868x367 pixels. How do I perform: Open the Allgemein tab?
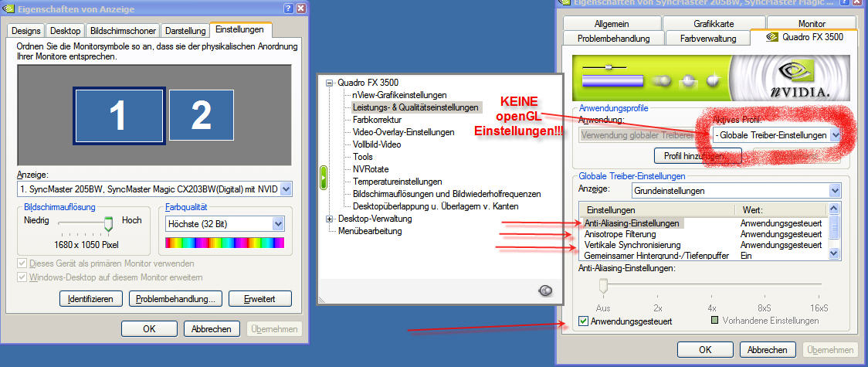pos(612,24)
